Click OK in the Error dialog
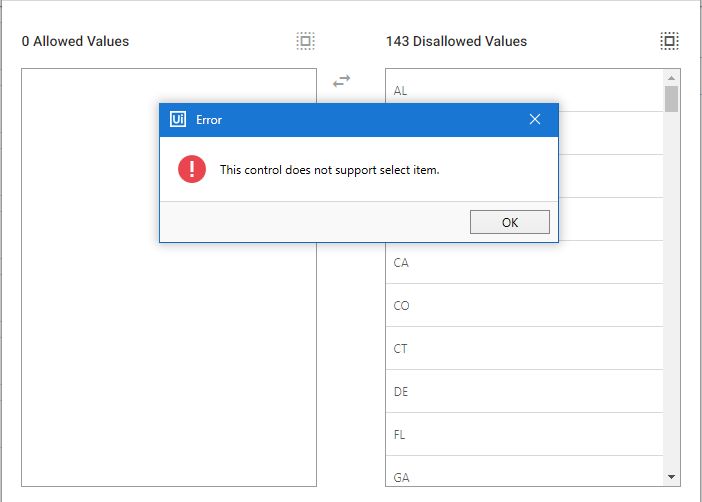The width and height of the screenshot is (702, 502). pyautogui.click(x=509, y=222)
